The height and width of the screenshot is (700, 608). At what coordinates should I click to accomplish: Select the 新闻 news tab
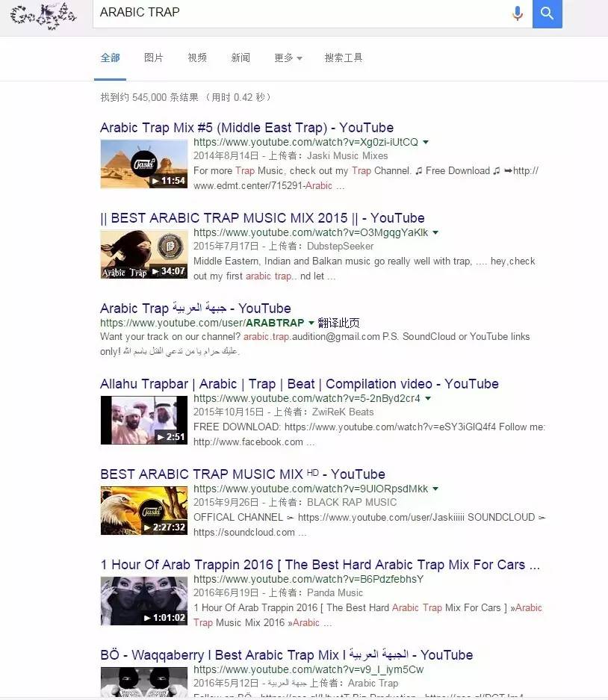click(x=241, y=58)
